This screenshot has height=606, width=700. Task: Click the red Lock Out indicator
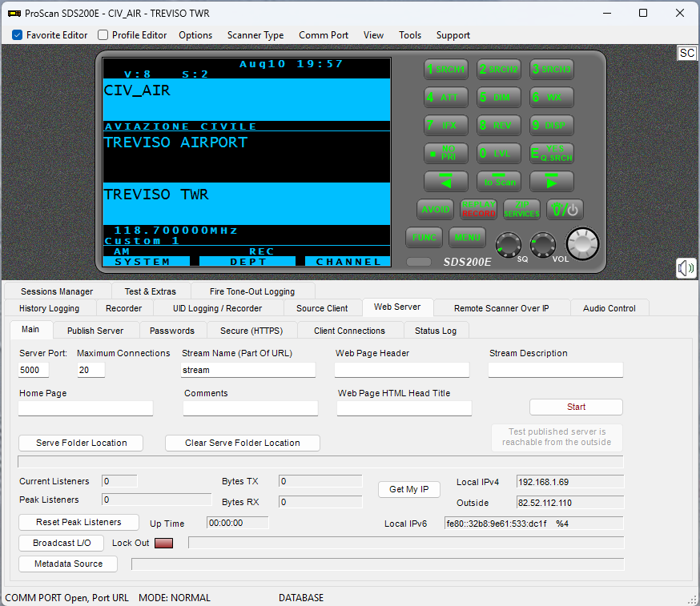point(163,543)
